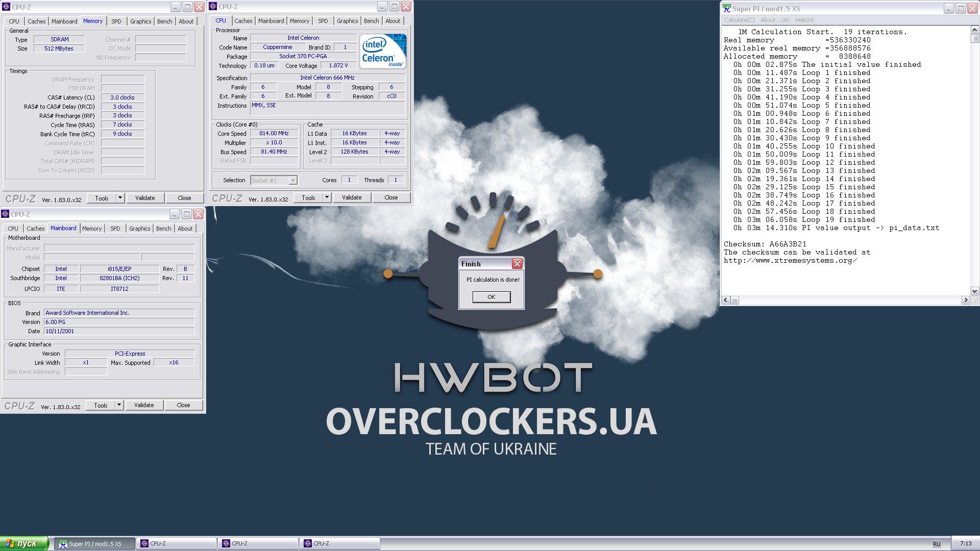Click the Loop 19 finished line
The height and width of the screenshot is (551, 980).
[804, 219]
